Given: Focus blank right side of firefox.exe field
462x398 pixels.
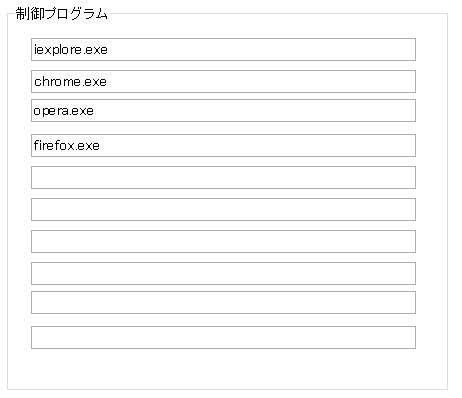Looking at the screenshot, I should pos(258,146).
